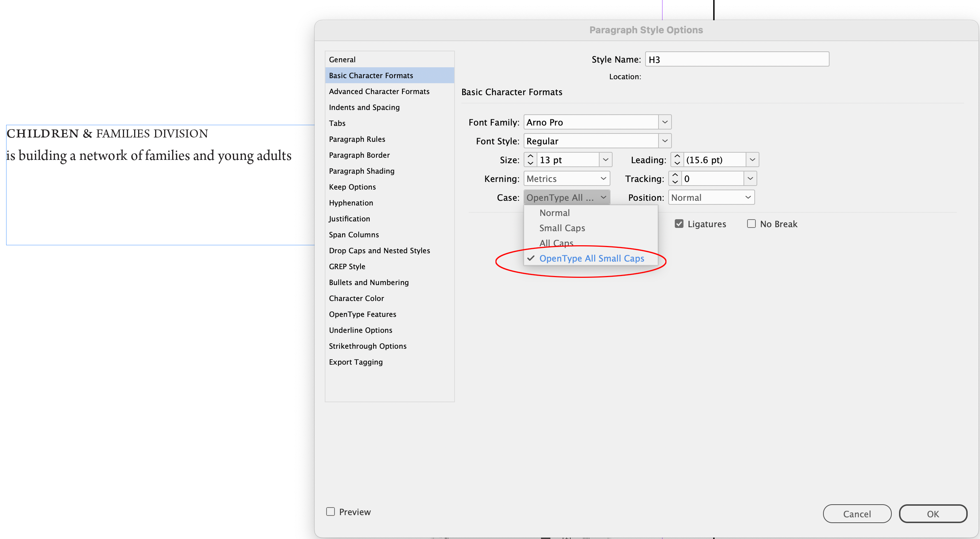The height and width of the screenshot is (539, 980).
Task: Decrease Tracking with the down stepper arrow
Action: coord(675,182)
